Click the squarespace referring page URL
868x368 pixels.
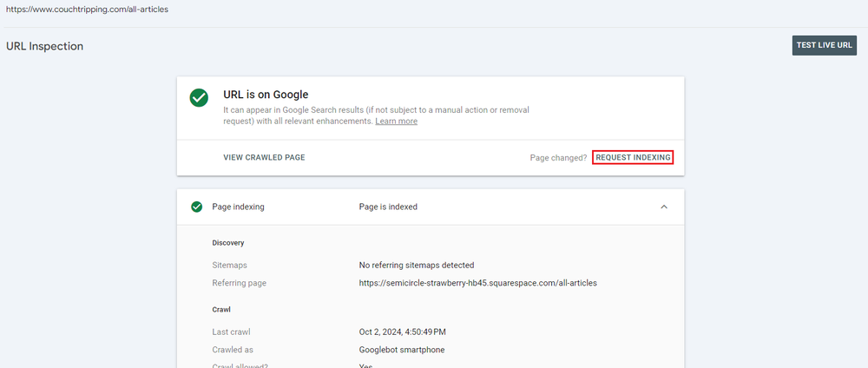[477, 283]
